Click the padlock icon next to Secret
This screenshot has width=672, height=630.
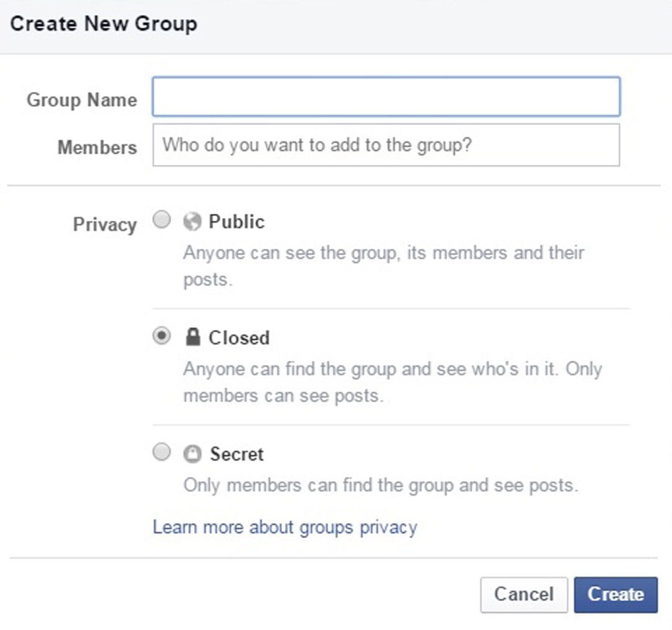pos(193,454)
